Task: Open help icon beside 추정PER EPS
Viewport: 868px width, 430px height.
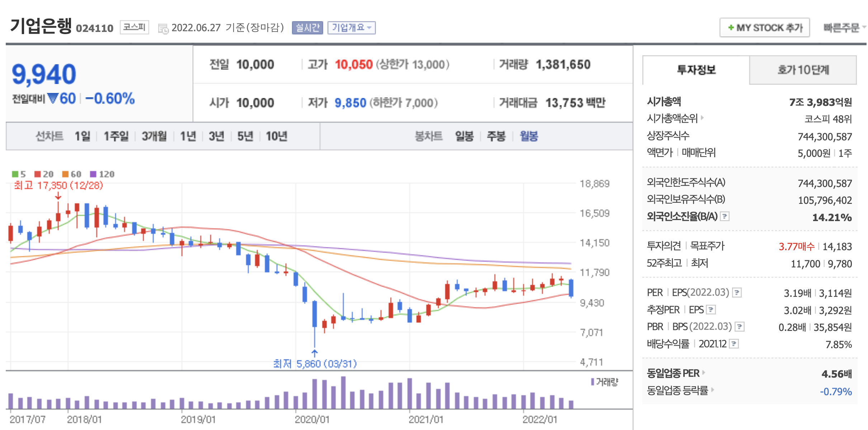Action: (x=711, y=309)
